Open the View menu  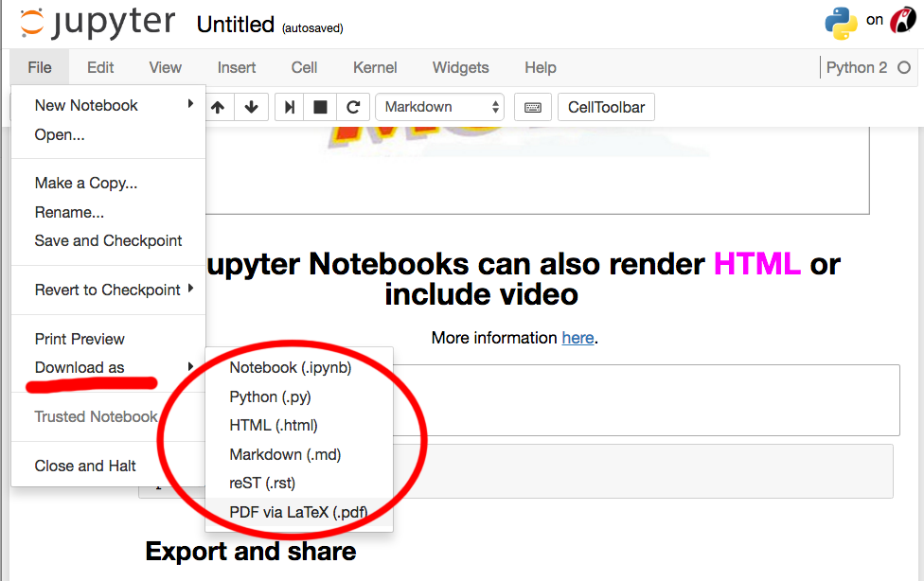point(165,68)
